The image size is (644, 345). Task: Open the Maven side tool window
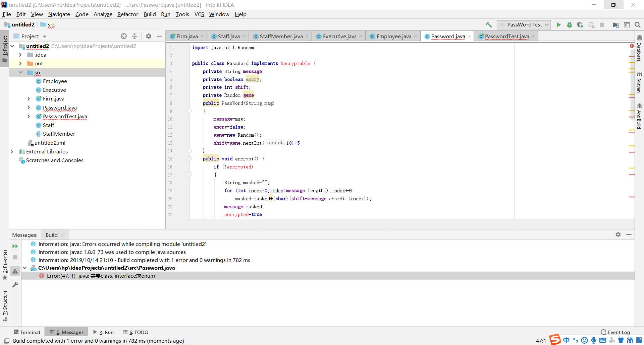coord(639,82)
